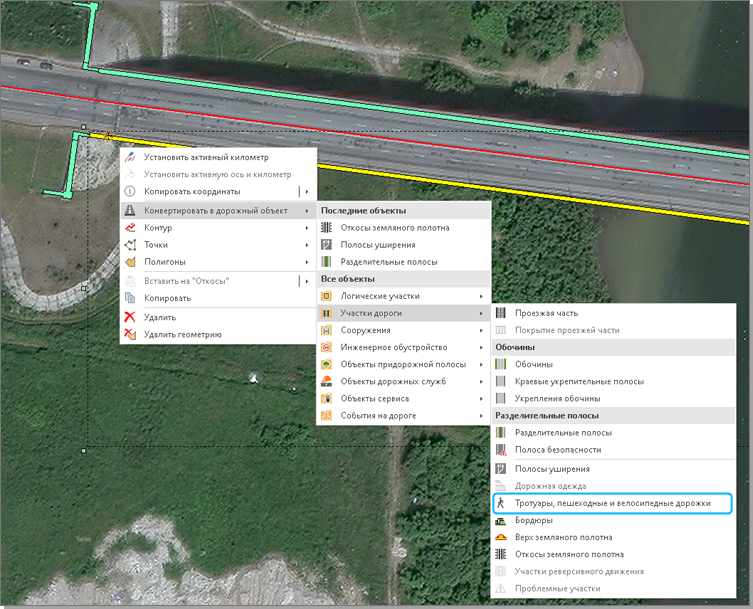Image resolution: width=753 pixels, height=609 pixels.
Task: Click the 'События на дороге' icon
Action: (x=327, y=415)
